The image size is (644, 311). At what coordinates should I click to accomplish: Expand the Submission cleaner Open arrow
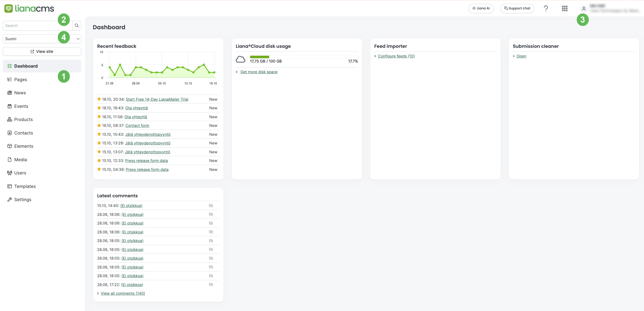click(x=514, y=56)
